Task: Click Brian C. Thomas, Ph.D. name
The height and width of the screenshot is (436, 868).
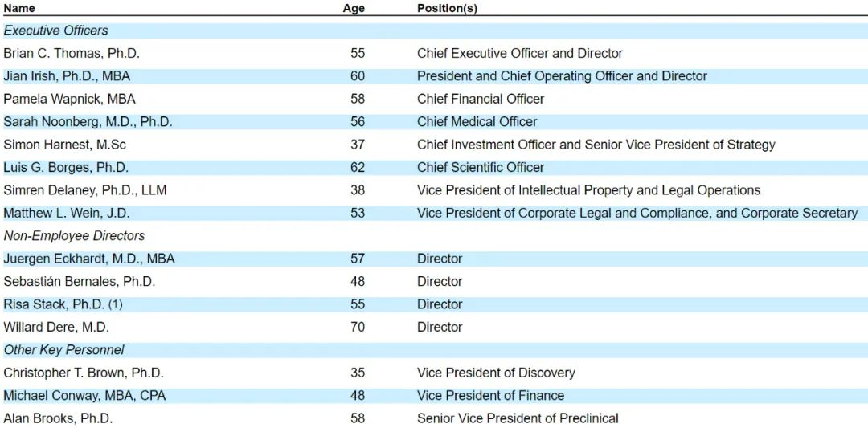Action: [x=72, y=53]
